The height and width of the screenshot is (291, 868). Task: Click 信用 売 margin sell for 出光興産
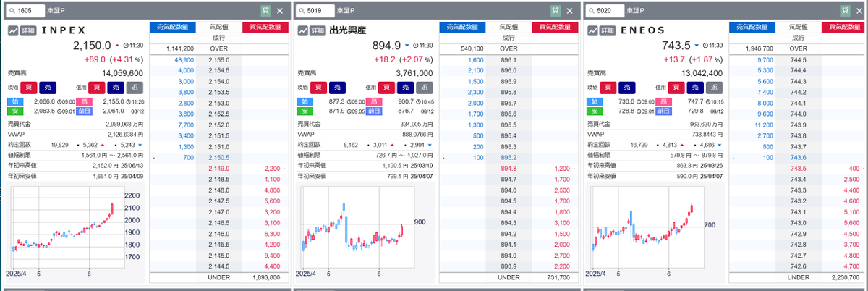tap(405, 87)
